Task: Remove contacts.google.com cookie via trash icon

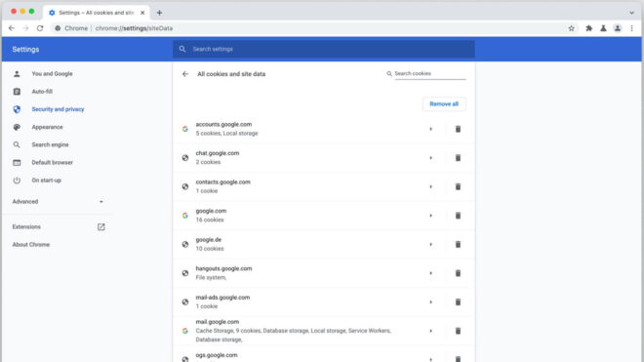Action: [x=458, y=186]
